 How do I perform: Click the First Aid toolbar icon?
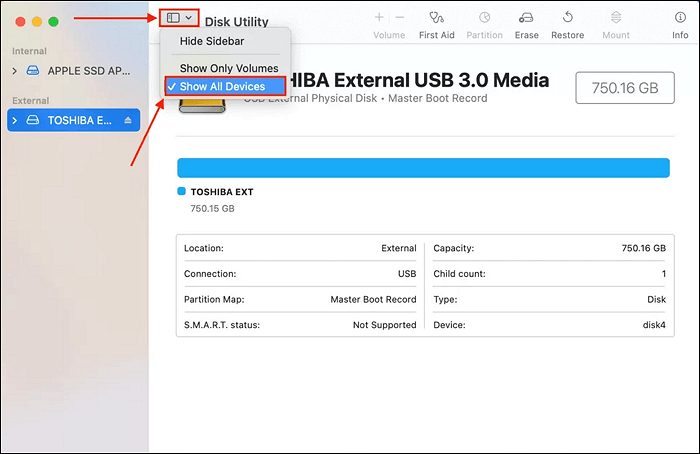[436, 18]
